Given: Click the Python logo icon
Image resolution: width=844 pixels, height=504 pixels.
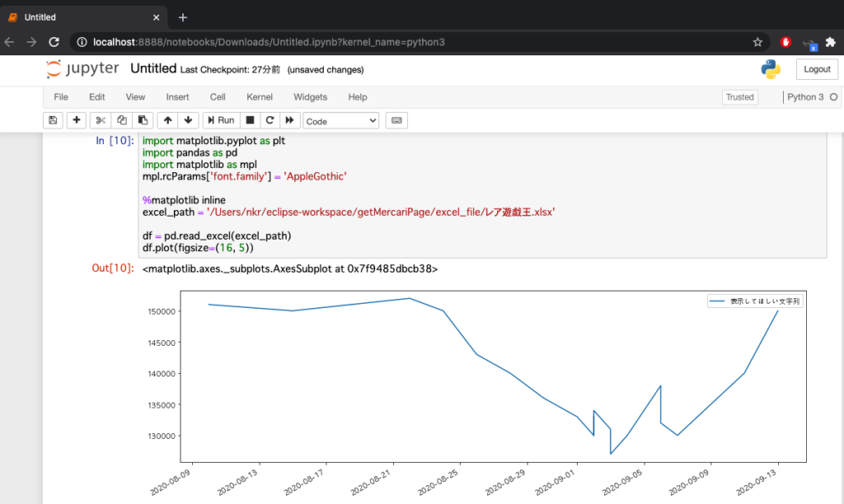Looking at the screenshot, I should click(x=771, y=69).
